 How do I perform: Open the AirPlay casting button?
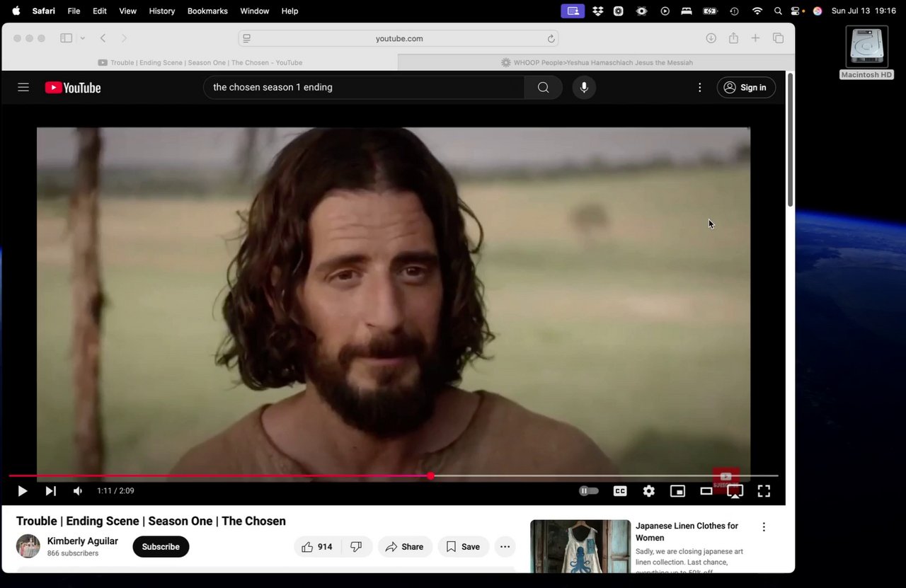tap(735, 491)
